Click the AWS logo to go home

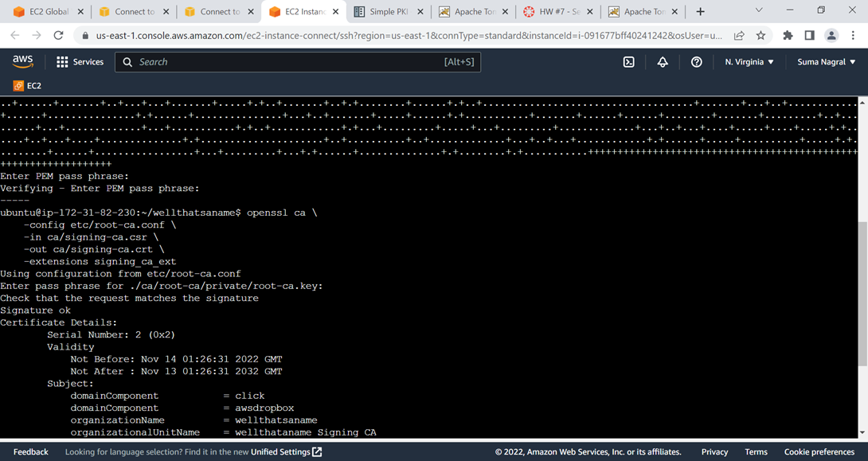click(22, 61)
